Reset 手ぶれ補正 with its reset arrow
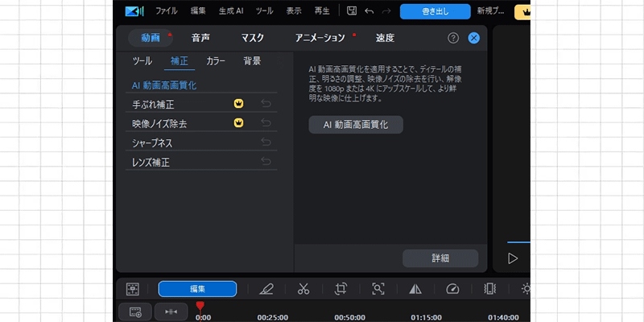644x322 pixels. 266,104
